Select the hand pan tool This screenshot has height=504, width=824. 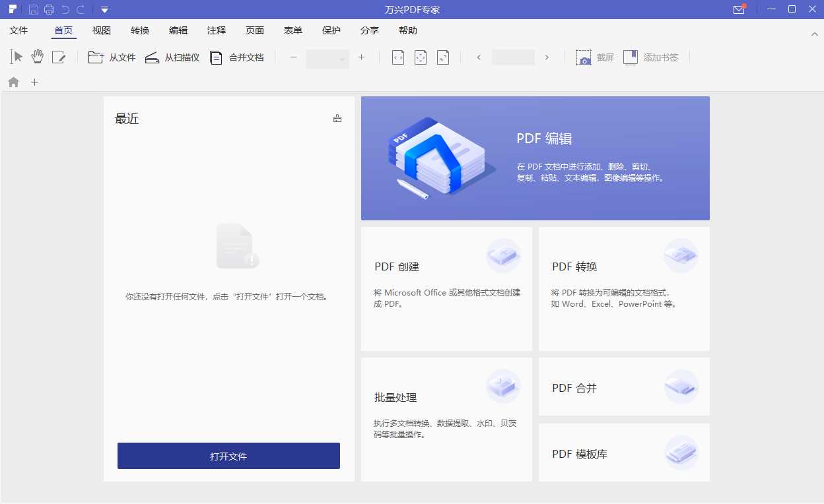coord(38,57)
